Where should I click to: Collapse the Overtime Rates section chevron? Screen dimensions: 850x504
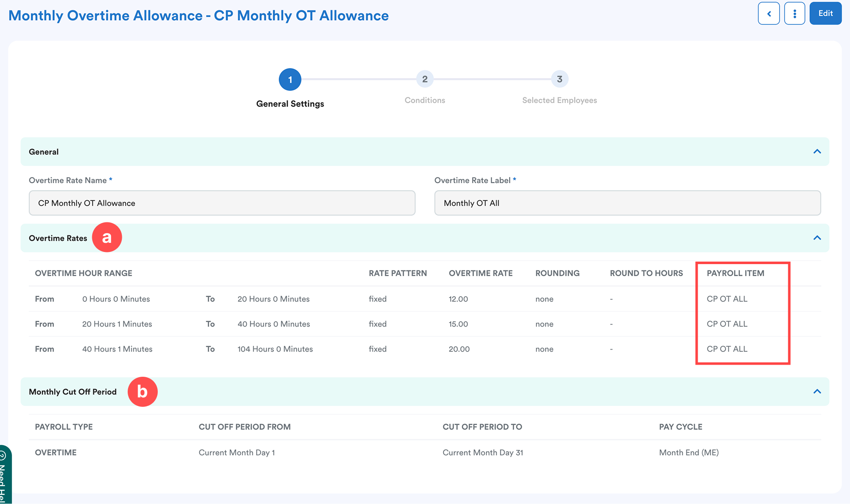[817, 238]
